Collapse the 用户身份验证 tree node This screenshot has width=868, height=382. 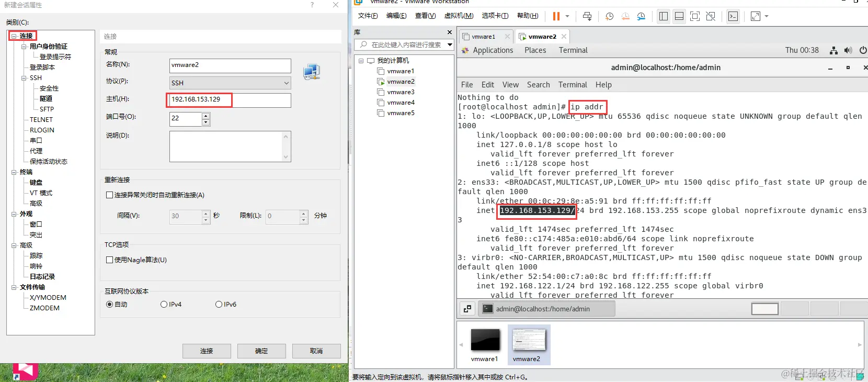tap(24, 47)
